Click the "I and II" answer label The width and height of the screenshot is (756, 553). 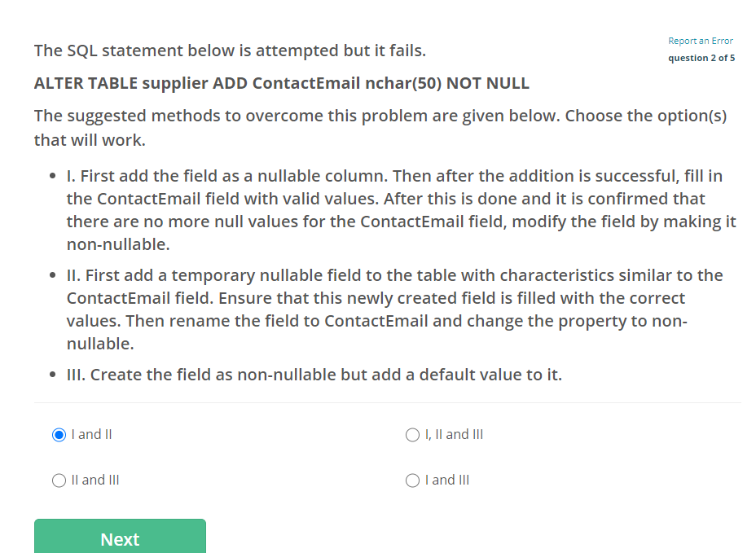(91, 434)
